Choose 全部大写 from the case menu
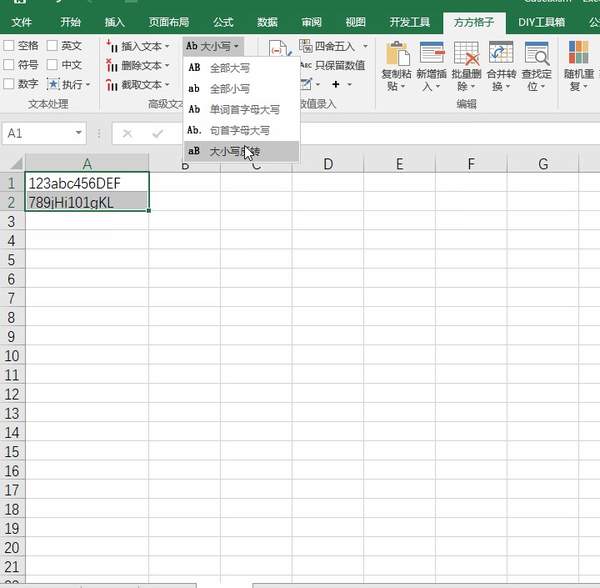 [229, 68]
